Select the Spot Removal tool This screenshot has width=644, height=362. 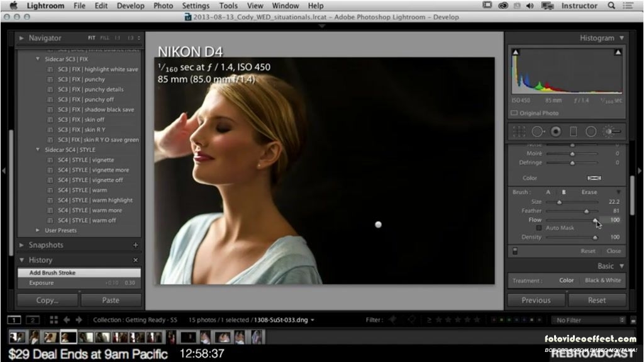pyautogui.click(x=538, y=132)
